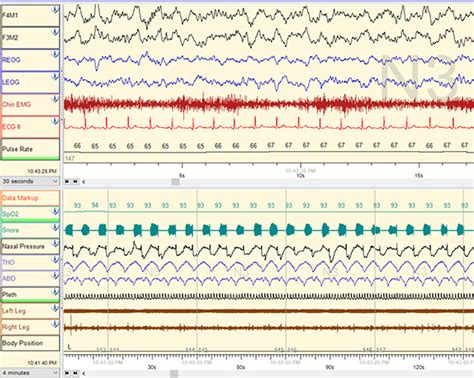The width and height of the screenshot is (474, 378).
Task: Open the 30 seconds timebase dropdown
Action: click(30, 181)
